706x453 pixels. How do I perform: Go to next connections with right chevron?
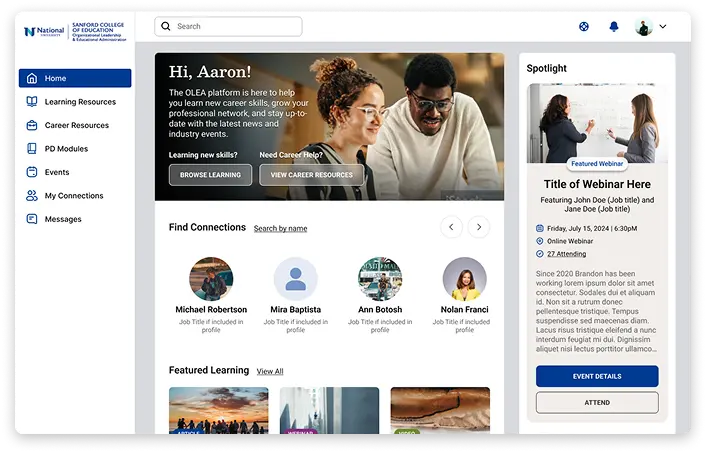(x=479, y=228)
